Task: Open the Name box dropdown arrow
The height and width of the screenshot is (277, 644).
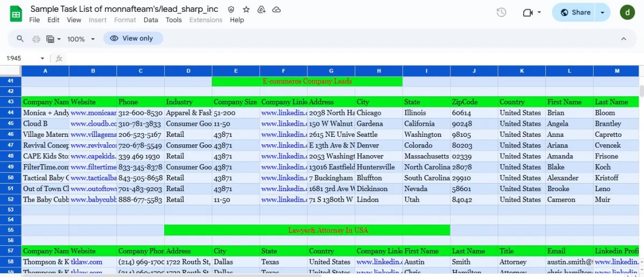Action: (x=42, y=58)
